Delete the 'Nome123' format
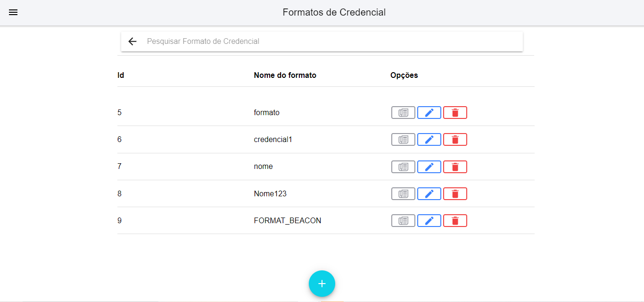Viewport: 644px width, 302px height. pos(455,194)
